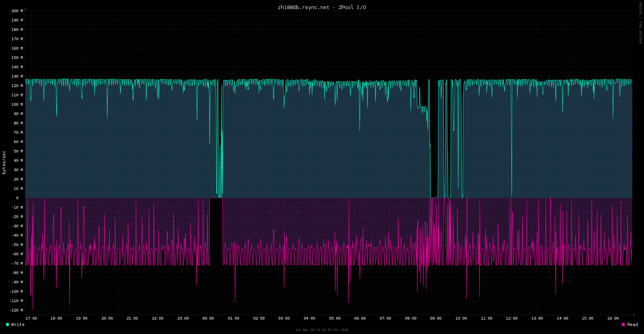Viewport: 644px width, 334px height.
Task: Select the 12:00 time axis label
Action: tap(512, 318)
